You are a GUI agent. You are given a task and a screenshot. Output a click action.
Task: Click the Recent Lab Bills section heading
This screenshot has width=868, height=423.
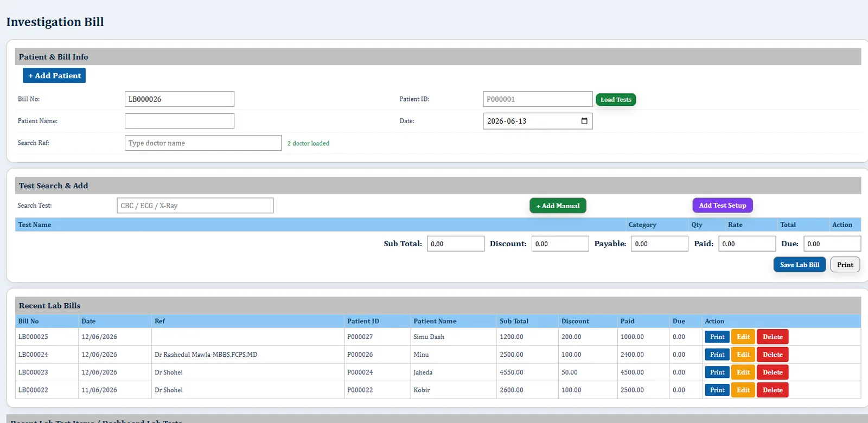coord(49,306)
